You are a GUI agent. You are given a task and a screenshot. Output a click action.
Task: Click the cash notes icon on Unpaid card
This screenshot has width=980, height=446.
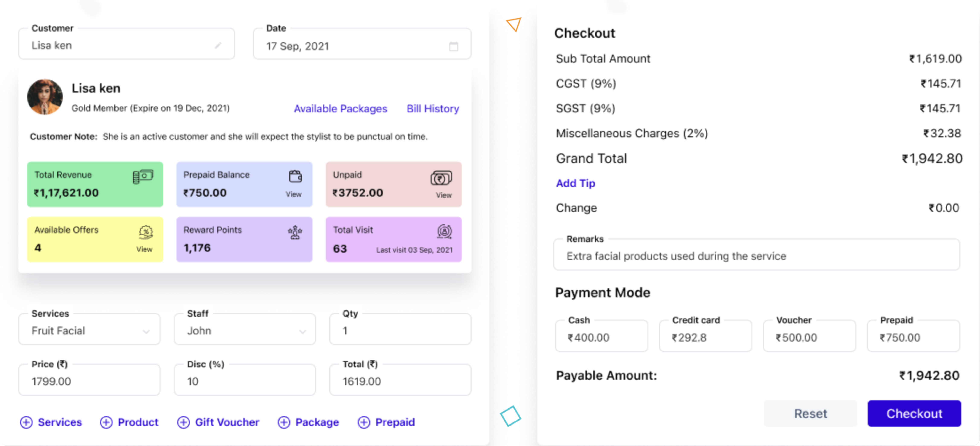[x=441, y=178]
